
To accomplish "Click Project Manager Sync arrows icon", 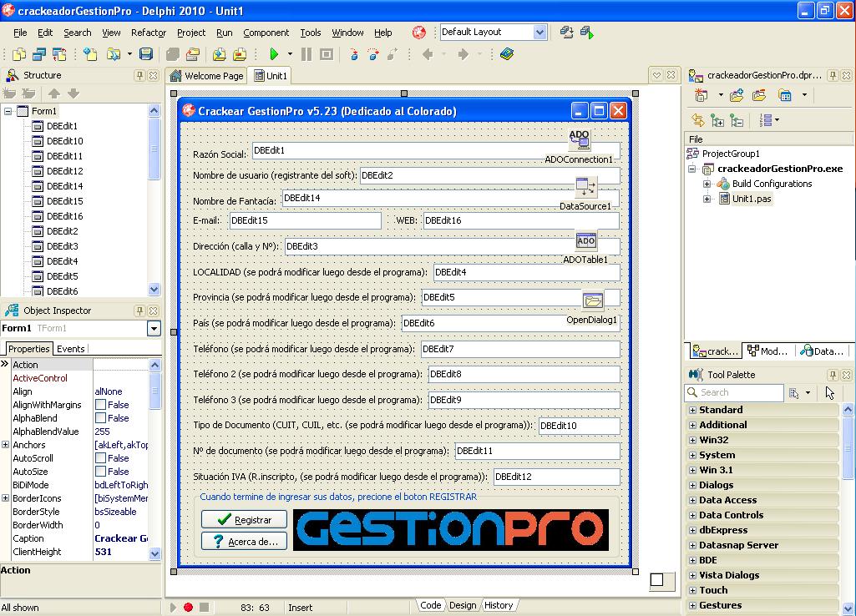I will [697, 120].
